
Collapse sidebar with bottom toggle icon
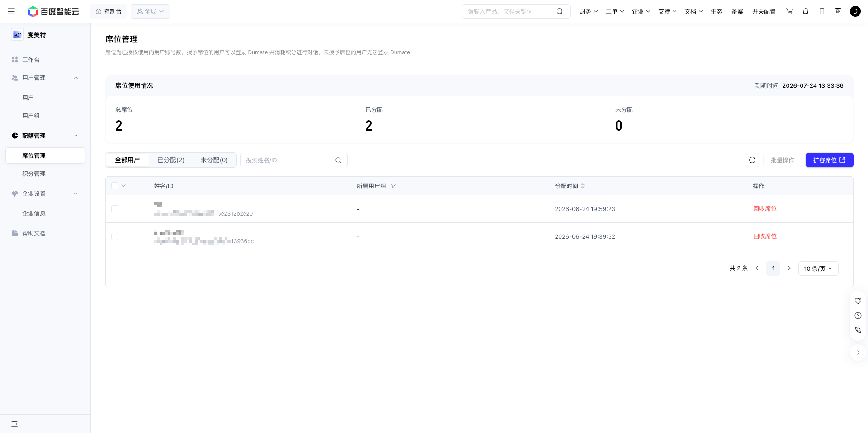(x=14, y=424)
